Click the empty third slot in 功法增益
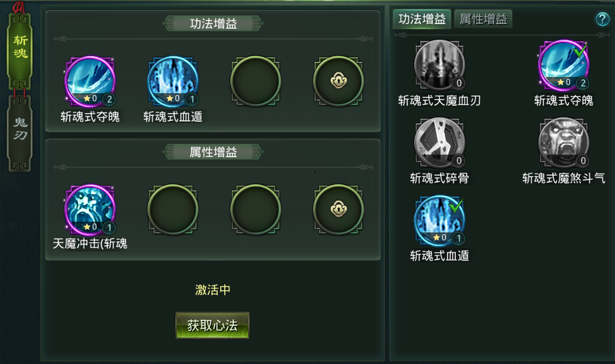 coord(256,81)
